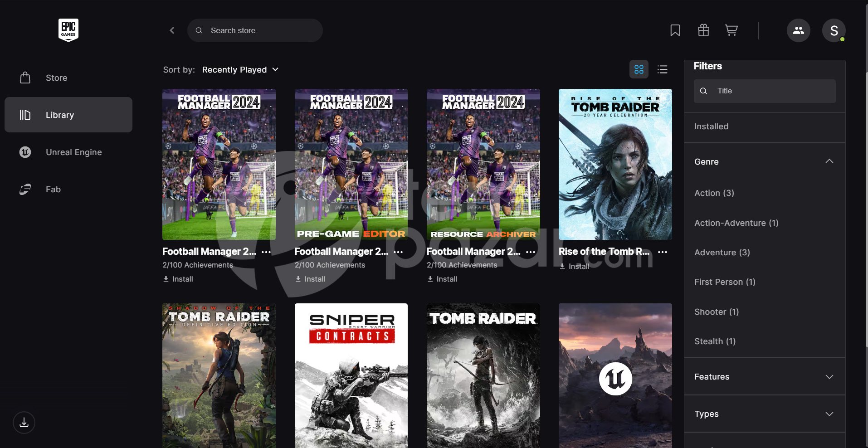Go back with the left chevron arrow
The height and width of the screenshot is (448, 868).
(x=172, y=30)
